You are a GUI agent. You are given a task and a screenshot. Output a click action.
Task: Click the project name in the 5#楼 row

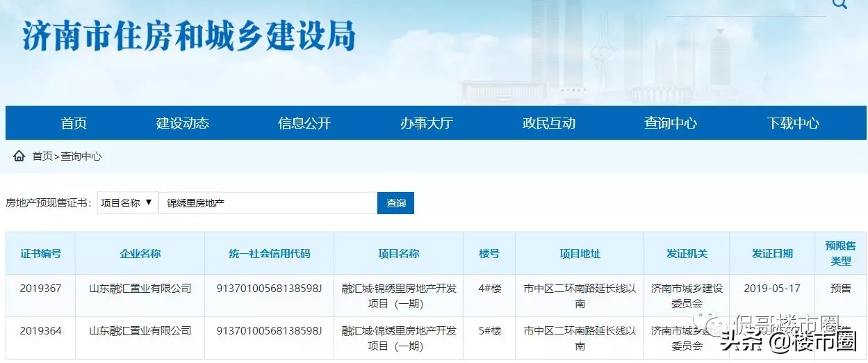click(x=398, y=339)
